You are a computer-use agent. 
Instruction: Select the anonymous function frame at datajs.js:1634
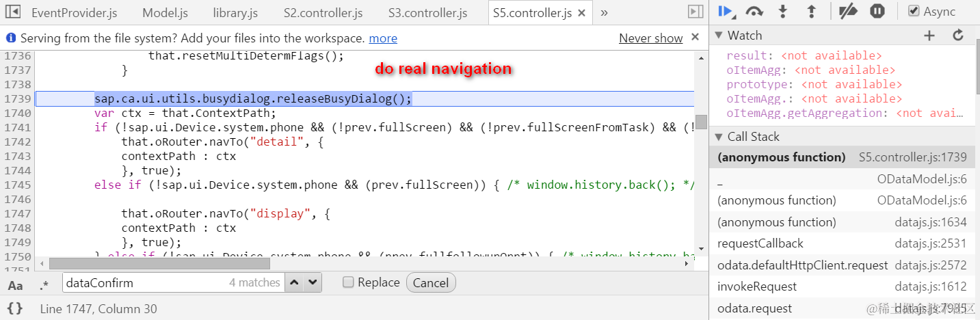click(842, 222)
